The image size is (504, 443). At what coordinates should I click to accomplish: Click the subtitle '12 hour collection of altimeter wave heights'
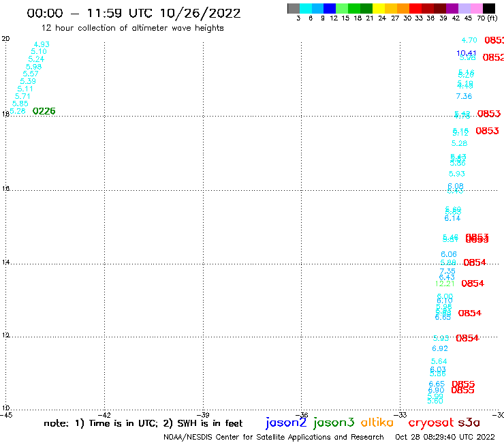coord(132,28)
